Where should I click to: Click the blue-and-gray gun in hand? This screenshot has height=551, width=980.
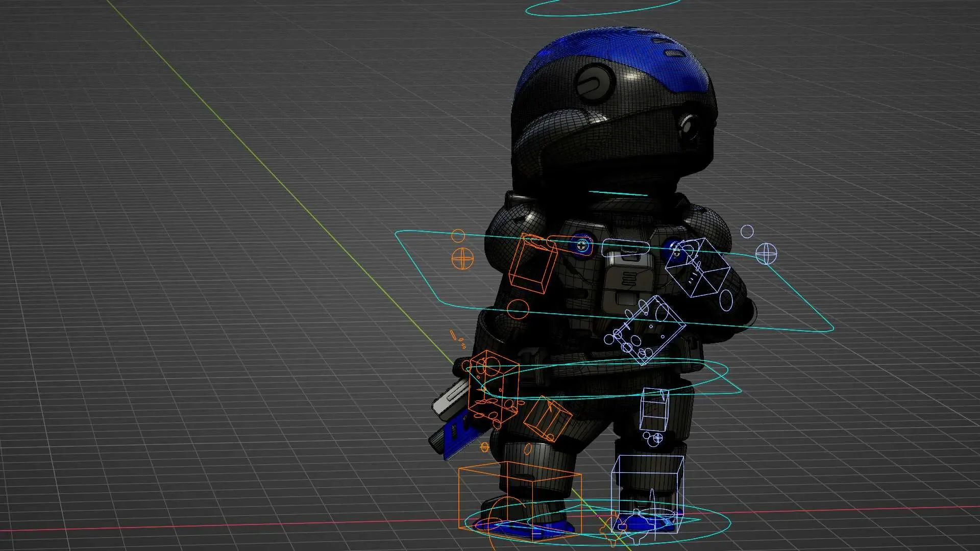click(x=457, y=420)
